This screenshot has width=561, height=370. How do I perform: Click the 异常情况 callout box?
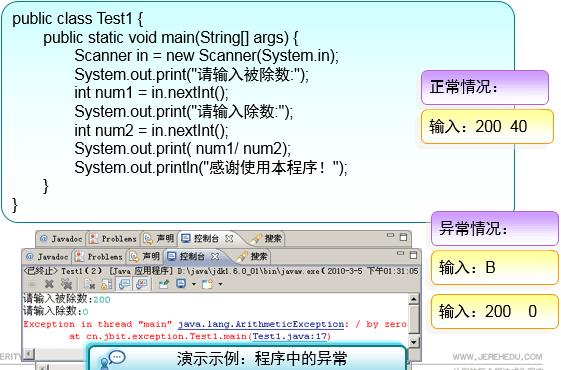(495, 228)
